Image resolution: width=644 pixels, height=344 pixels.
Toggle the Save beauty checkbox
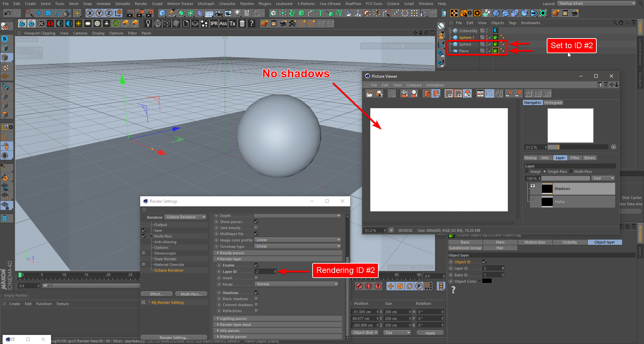click(x=256, y=228)
